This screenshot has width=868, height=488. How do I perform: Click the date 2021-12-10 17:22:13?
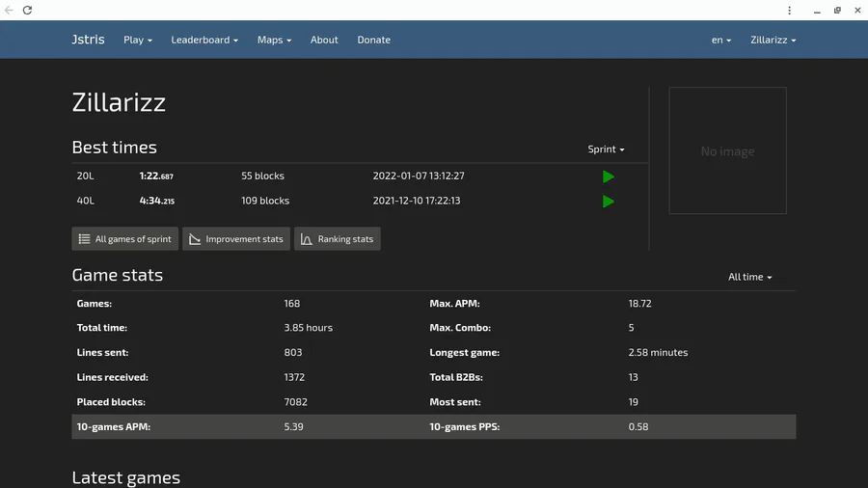pos(417,201)
